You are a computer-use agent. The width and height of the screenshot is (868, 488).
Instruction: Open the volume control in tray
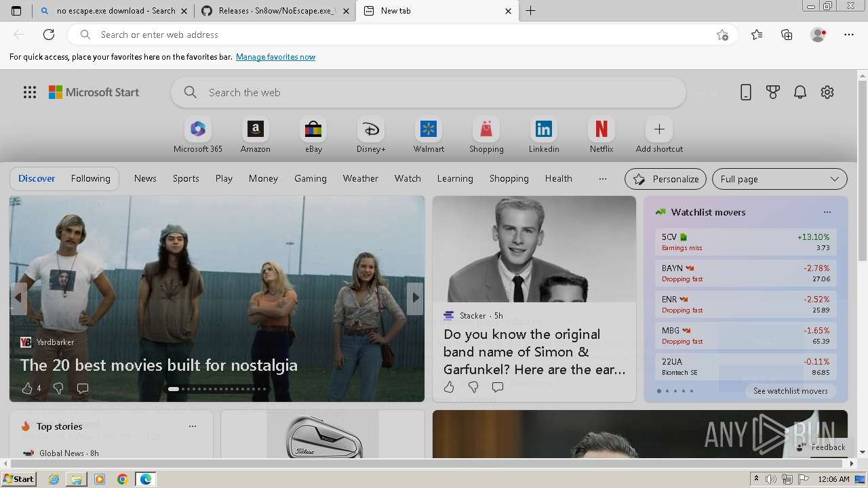[771, 479]
